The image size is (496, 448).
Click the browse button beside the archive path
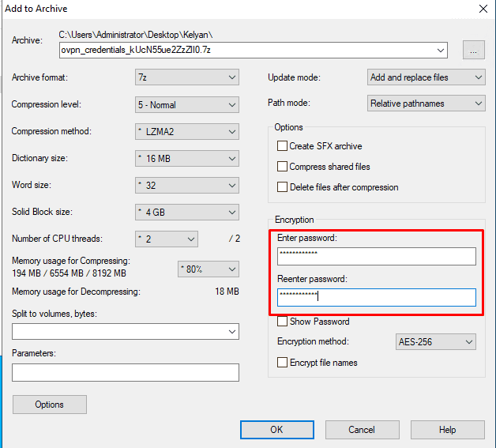click(x=473, y=50)
